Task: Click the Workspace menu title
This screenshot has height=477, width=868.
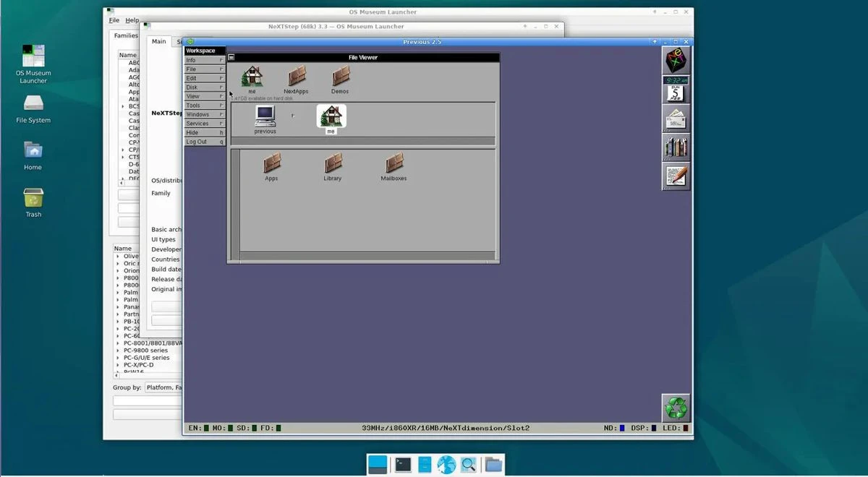Action: (x=205, y=51)
